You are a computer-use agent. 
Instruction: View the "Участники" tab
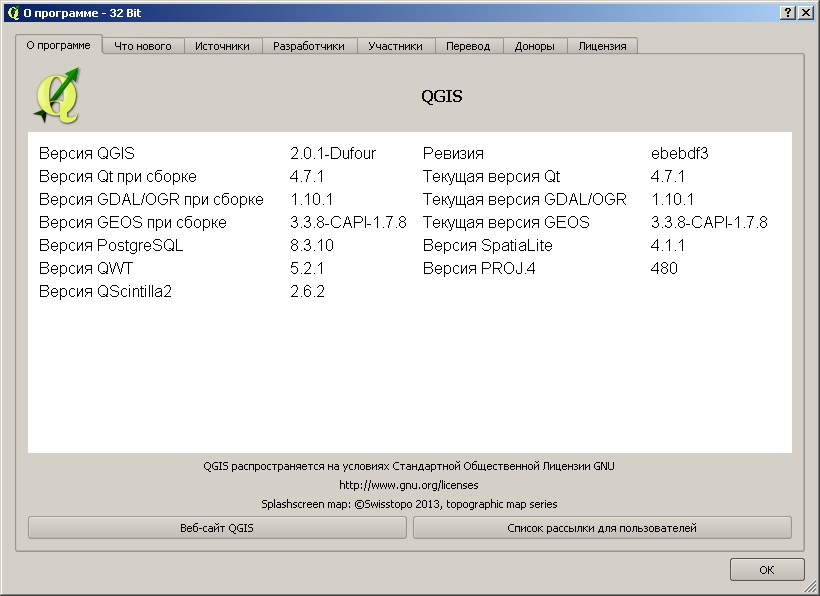pyautogui.click(x=397, y=45)
